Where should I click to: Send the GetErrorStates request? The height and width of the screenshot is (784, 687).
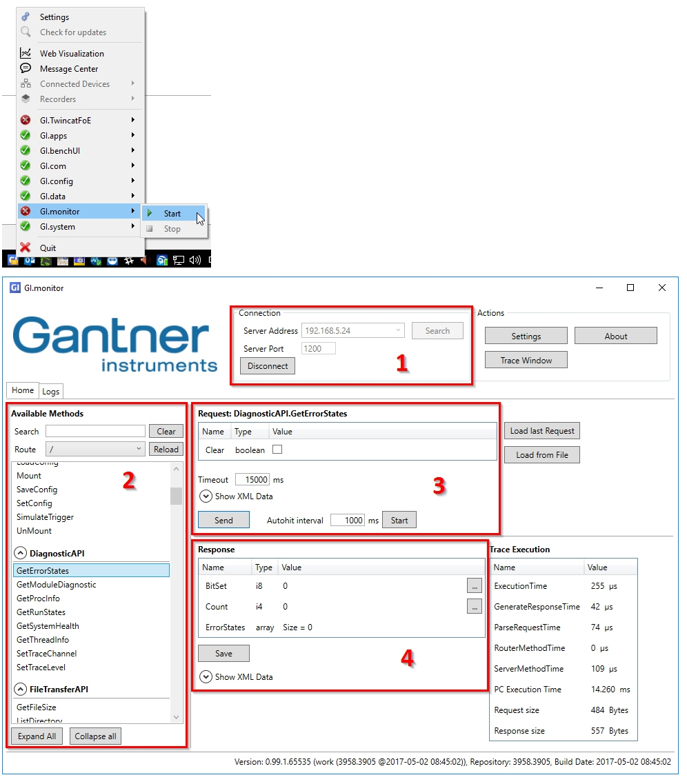pos(223,519)
